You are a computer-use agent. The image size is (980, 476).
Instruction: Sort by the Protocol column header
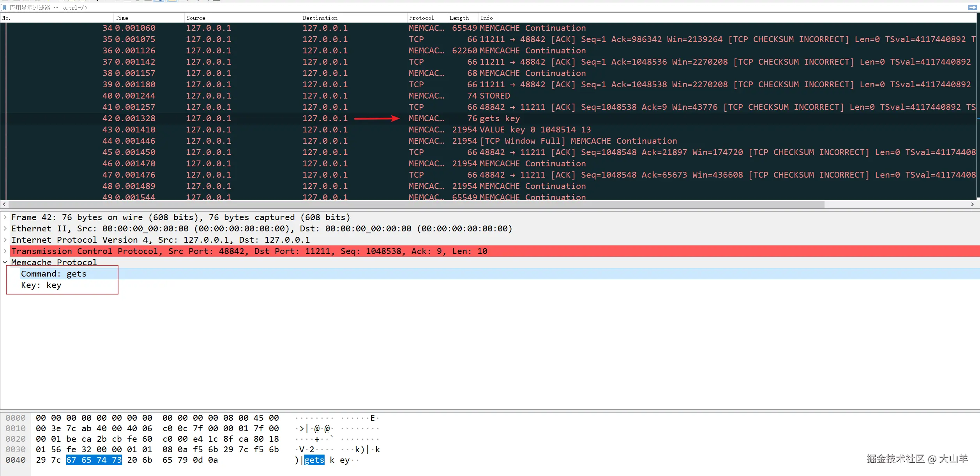(421, 18)
